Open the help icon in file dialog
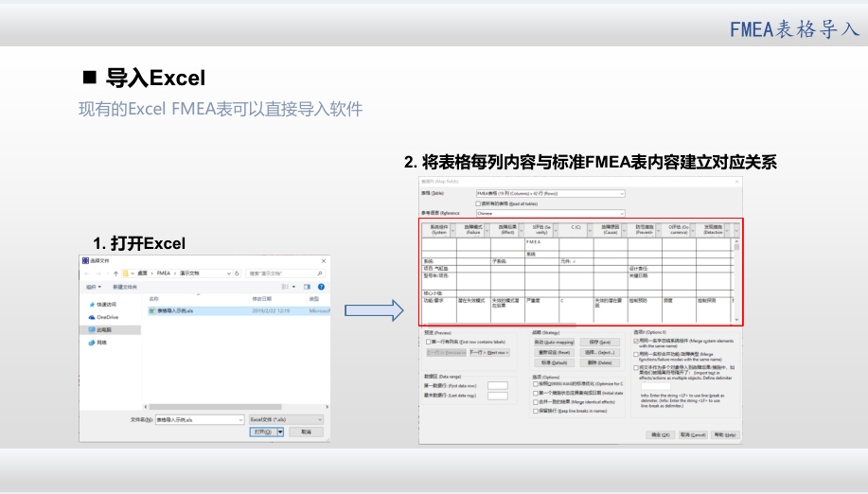This screenshot has height=494, width=868. [x=322, y=286]
